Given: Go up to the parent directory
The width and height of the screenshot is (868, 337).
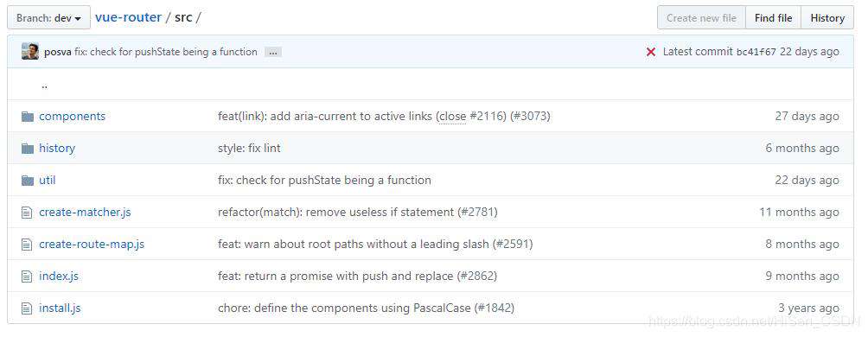Looking at the screenshot, I should click(44, 86).
